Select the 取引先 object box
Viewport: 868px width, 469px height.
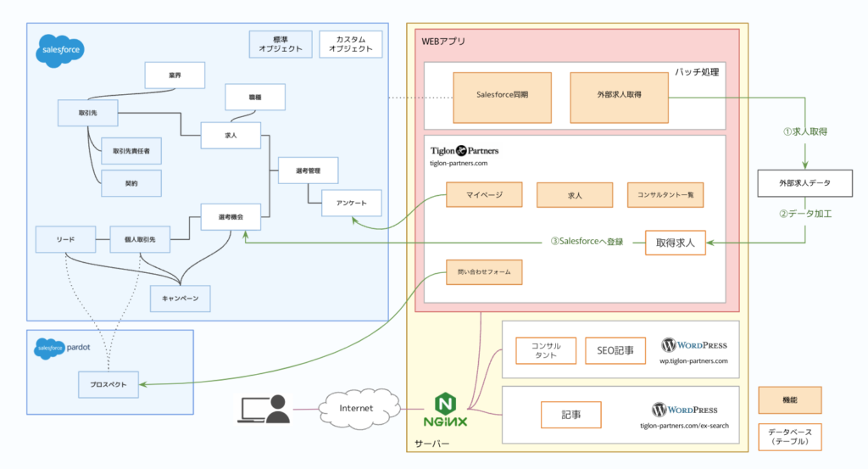[x=87, y=113]
